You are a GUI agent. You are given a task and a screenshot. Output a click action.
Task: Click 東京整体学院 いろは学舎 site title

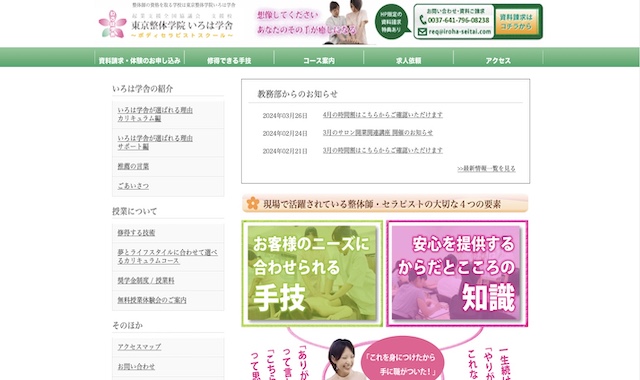182,25
